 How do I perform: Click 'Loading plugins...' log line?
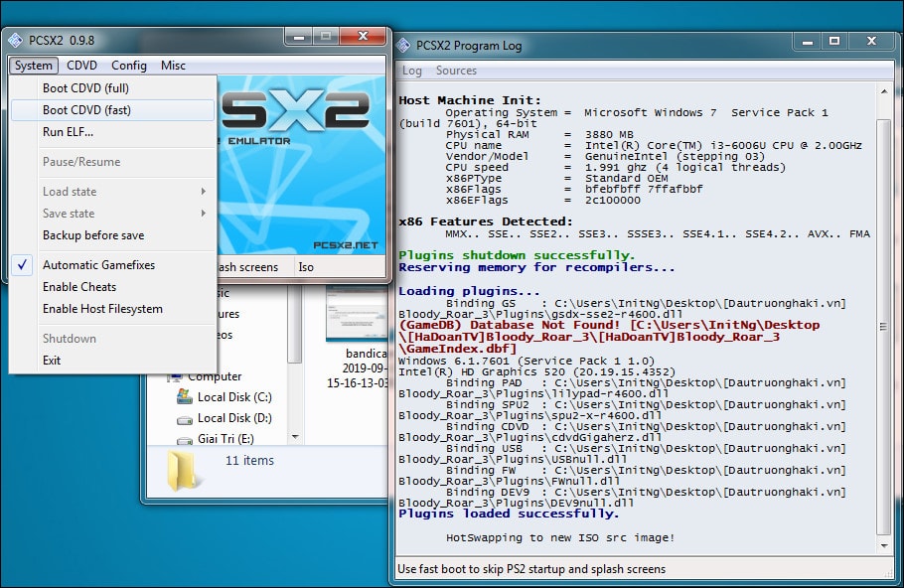pyautogui.click(x=469, y=291)
